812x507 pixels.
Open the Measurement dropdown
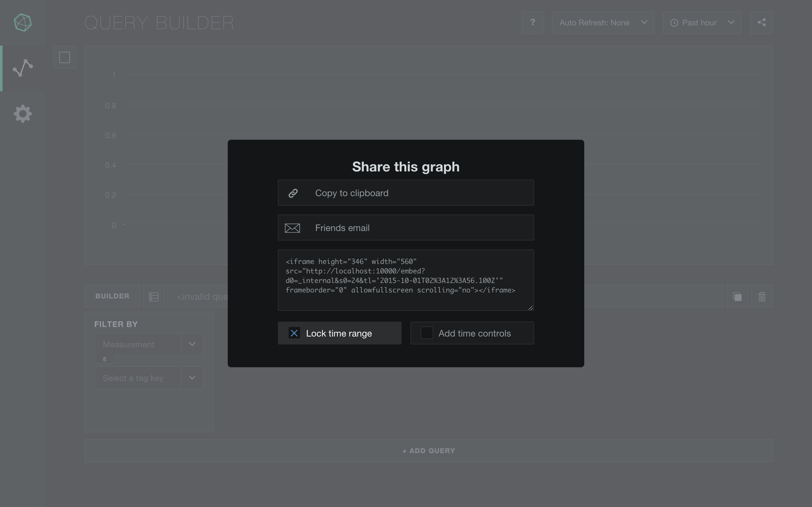[x=149, y=344]
